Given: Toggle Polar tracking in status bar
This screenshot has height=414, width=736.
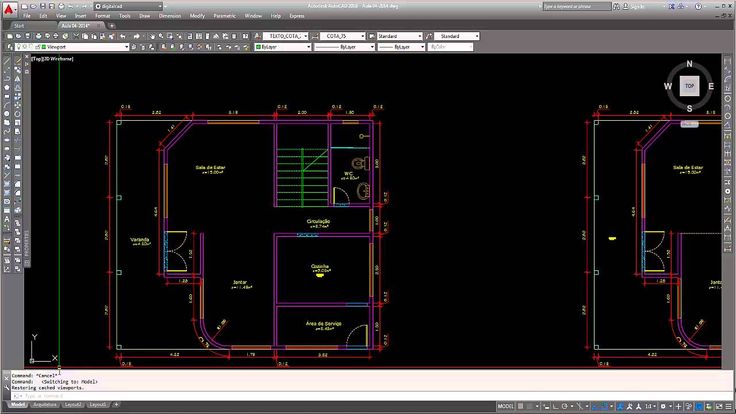Looking at the screenshot, I should (565, 406).
